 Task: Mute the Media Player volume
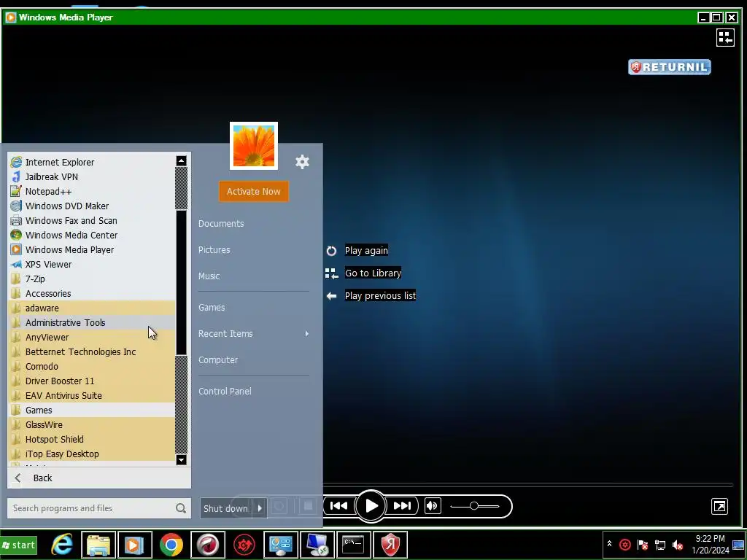click(x=432, y=506)
